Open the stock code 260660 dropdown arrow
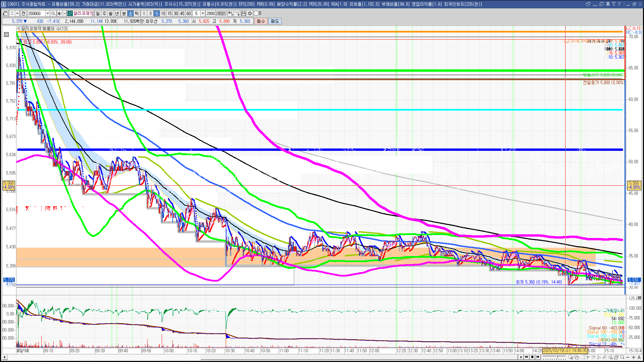 click(x=48, y=13)
